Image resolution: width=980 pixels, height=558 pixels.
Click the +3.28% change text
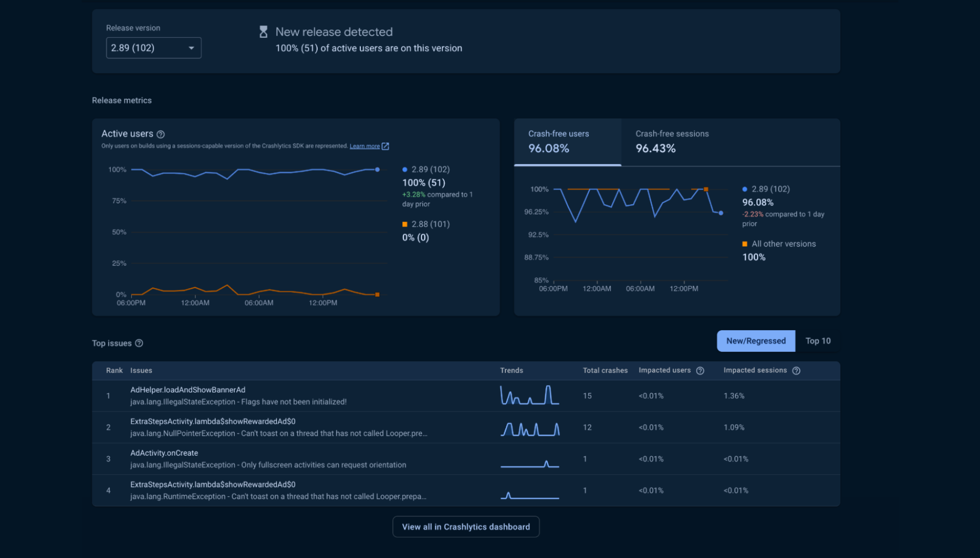coord(414,195)
